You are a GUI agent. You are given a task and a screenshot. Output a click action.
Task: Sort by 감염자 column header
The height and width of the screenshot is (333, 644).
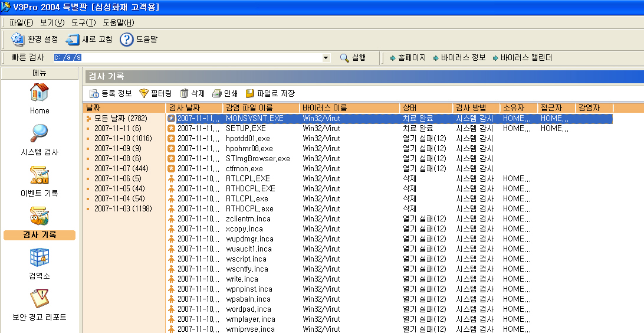[x=594, y=108]
